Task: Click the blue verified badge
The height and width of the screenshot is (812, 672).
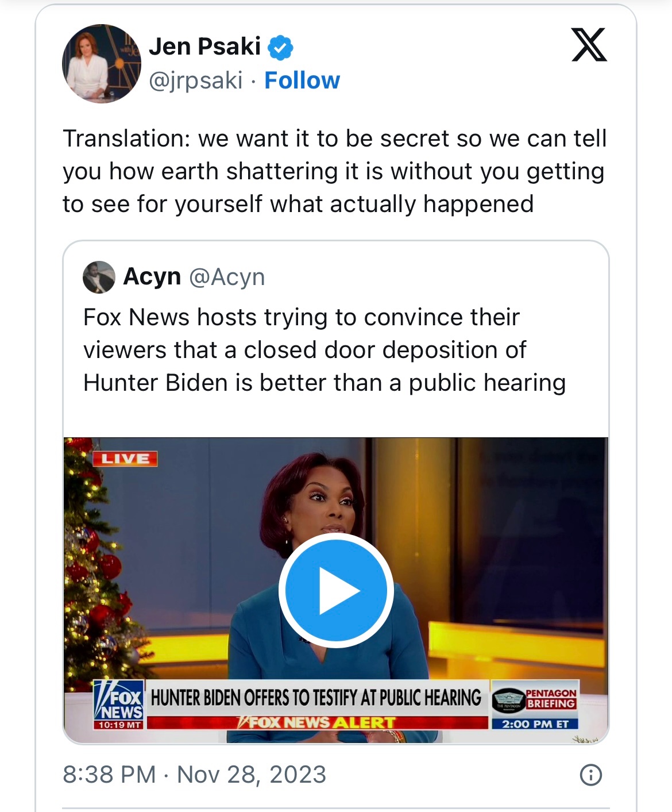Action: coord(281,47)
